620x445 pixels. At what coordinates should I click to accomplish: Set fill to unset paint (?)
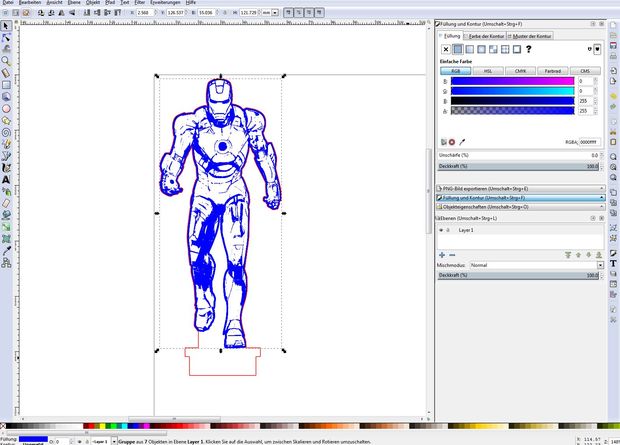click(529, 49)
